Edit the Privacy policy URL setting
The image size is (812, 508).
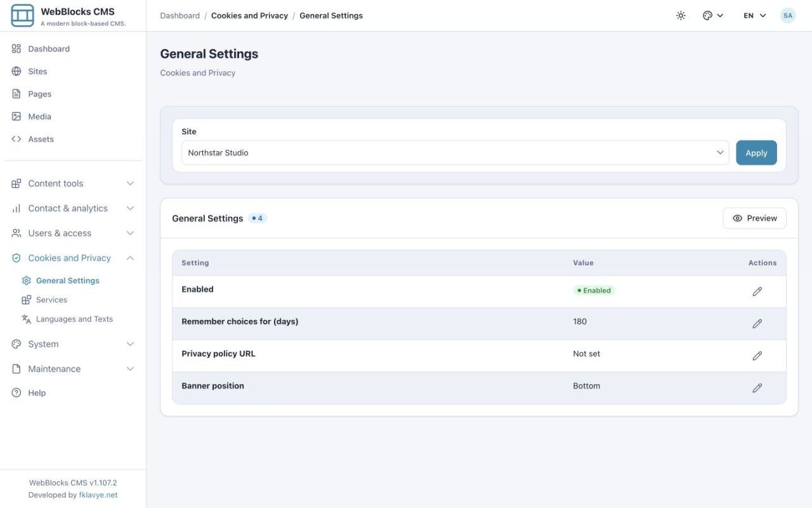[757, 356]
